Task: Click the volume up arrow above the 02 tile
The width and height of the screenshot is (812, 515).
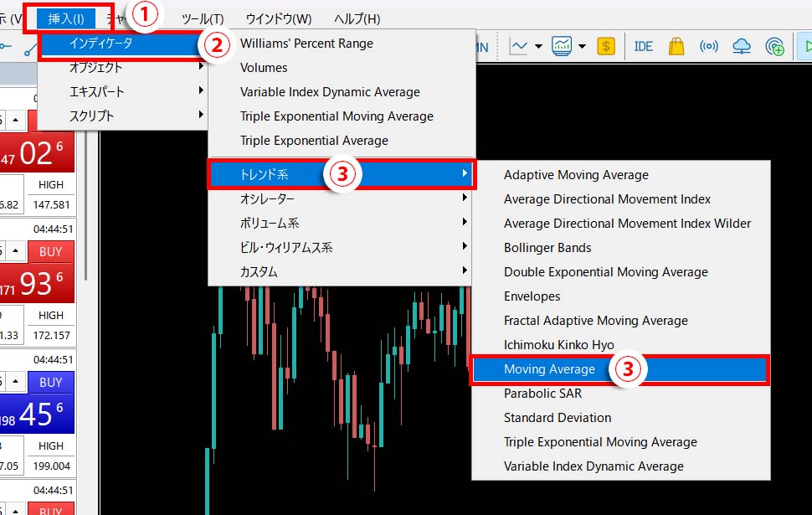Action: [16, 121]
